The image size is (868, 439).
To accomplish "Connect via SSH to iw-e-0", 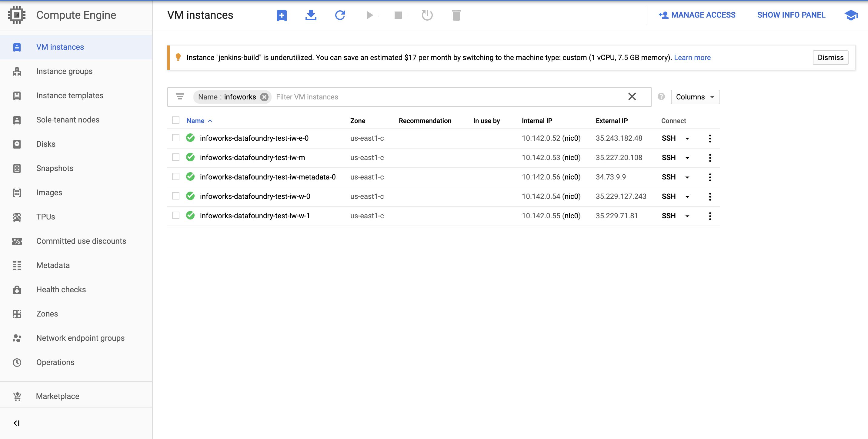I will pyautogui.click(x=669, y=138).
